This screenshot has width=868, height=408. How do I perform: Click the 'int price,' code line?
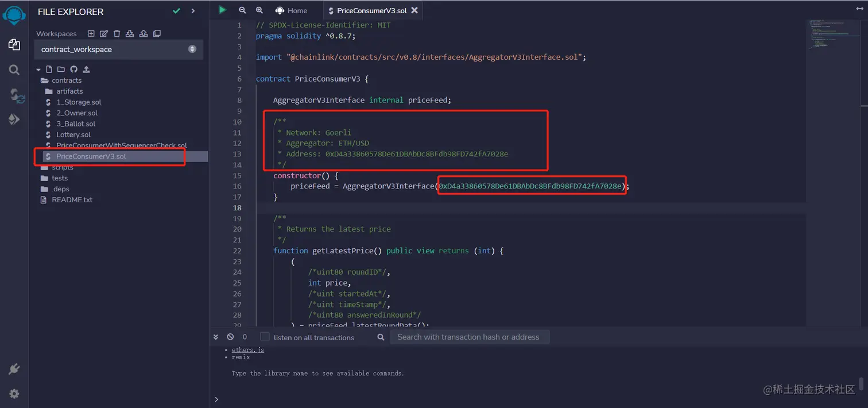click(328, 283)
